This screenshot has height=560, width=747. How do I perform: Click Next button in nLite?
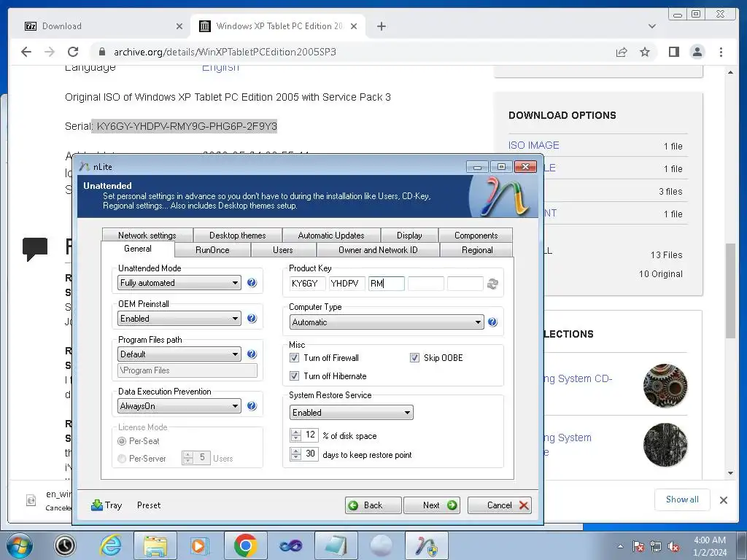[x=433, y=505]
